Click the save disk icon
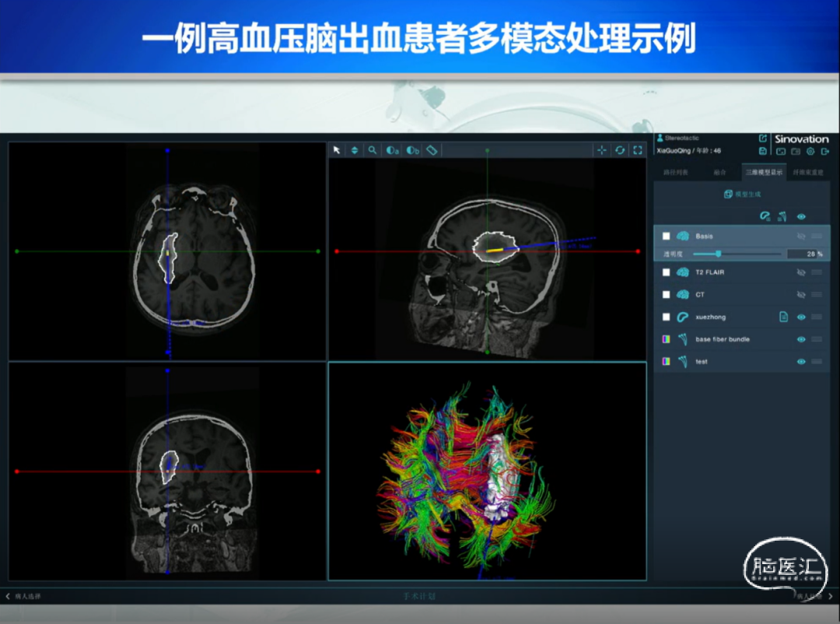The image size is (840, 624). click(763, 151)
